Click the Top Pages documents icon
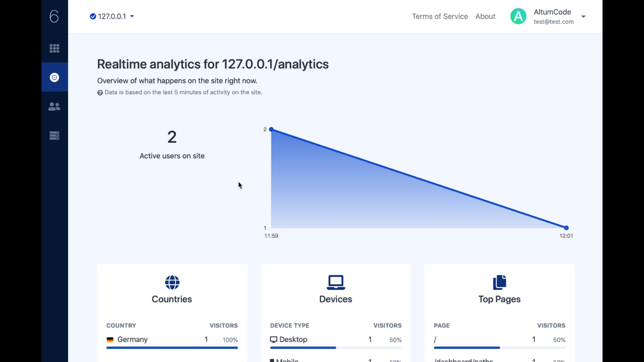 point(499,282)
